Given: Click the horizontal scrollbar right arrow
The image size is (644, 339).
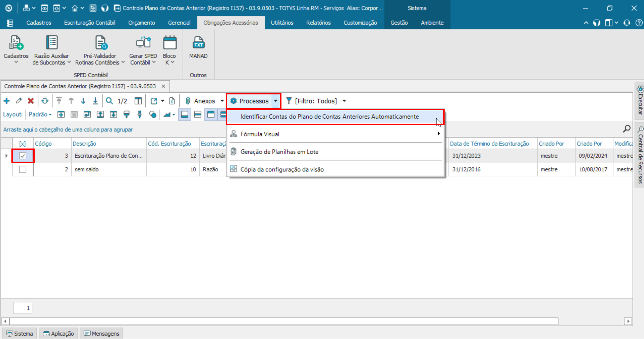Looking at the screenshot, I should point(628,321).
